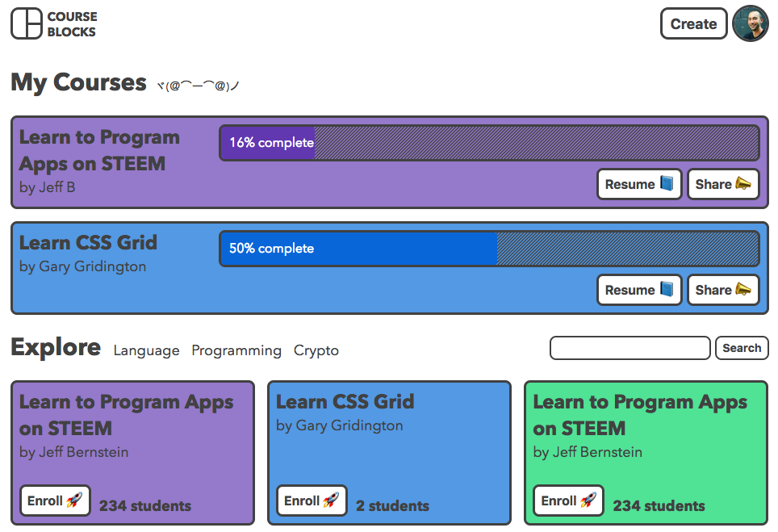Click the Course Blocks logo icon

[x=27, y=23]
